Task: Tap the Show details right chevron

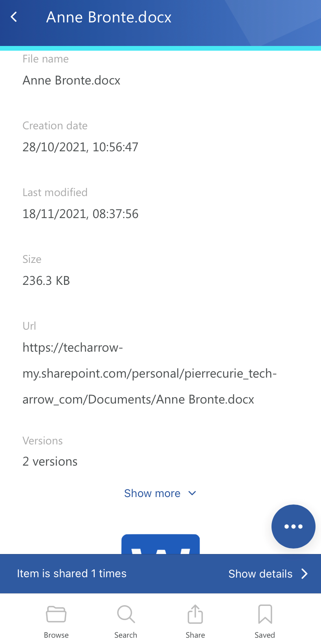Action: click(304, 574)
